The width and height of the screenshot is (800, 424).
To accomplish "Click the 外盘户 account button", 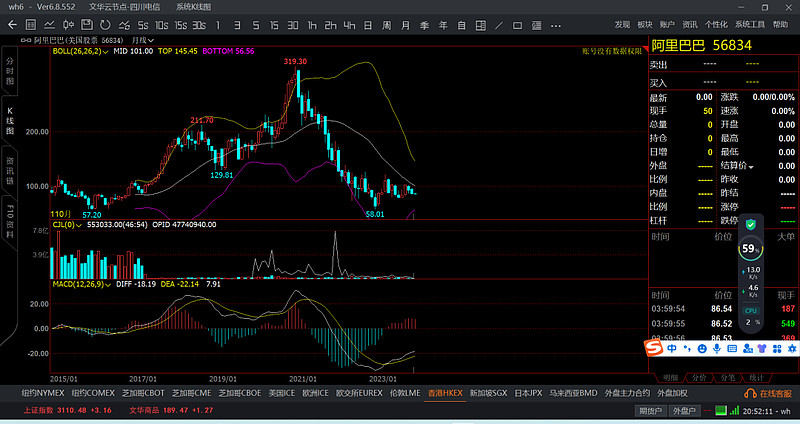I will 684,410.
